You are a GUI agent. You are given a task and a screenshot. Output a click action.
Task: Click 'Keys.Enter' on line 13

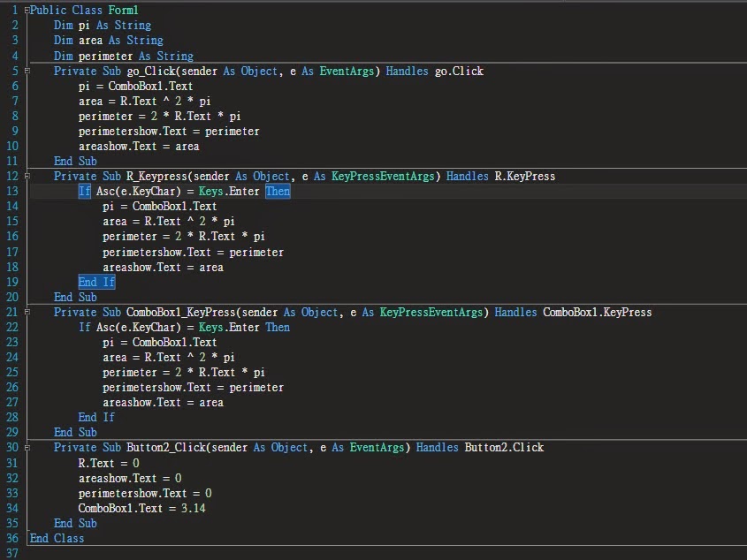(x=229, y=192)
